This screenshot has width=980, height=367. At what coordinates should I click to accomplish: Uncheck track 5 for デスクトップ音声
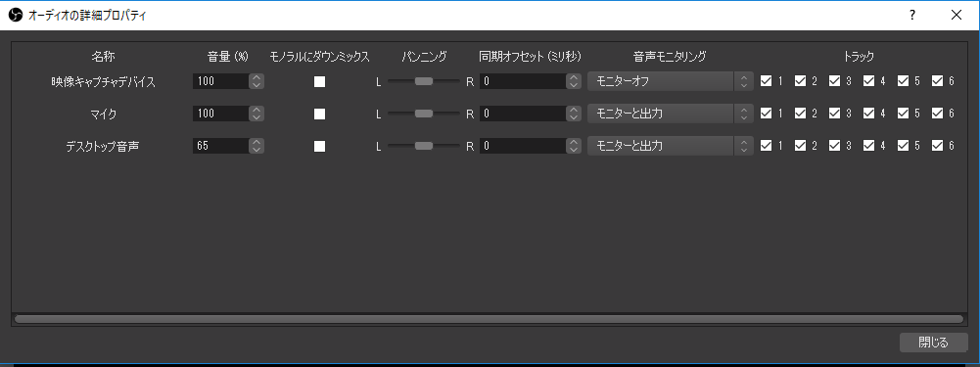click(903, 145)
